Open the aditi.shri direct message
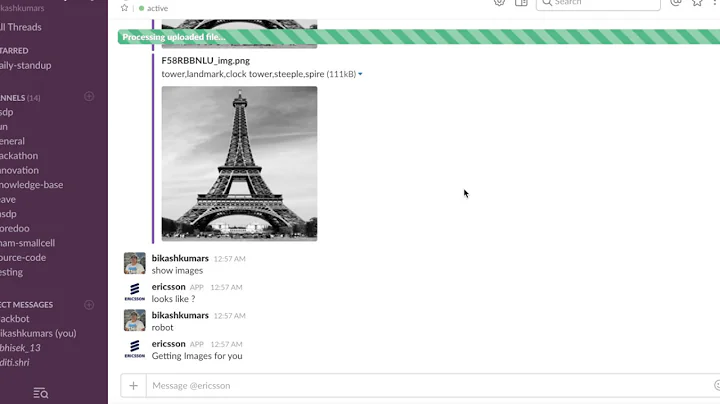The image size is (720, 404). click(x=15, y=362)
